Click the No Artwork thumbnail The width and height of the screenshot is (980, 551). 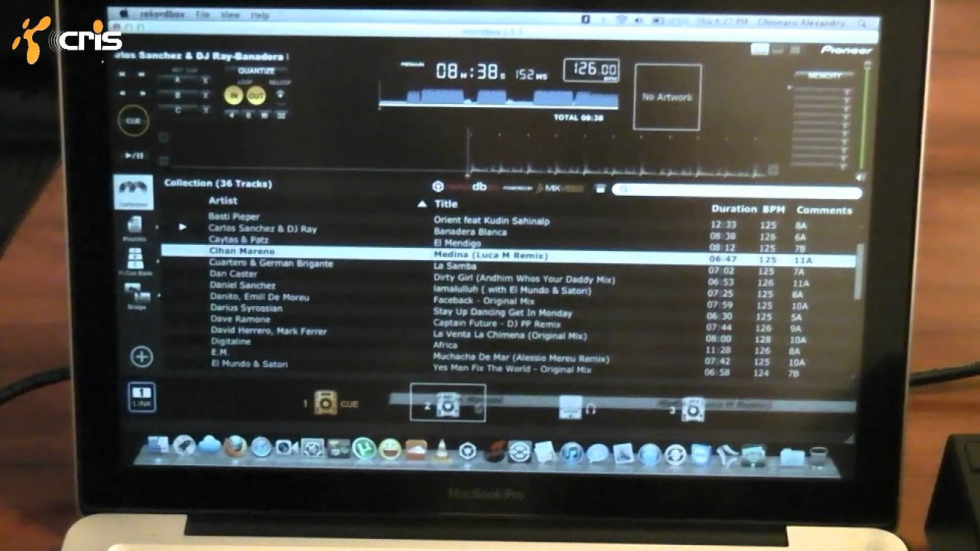click(x=667, y=97)
